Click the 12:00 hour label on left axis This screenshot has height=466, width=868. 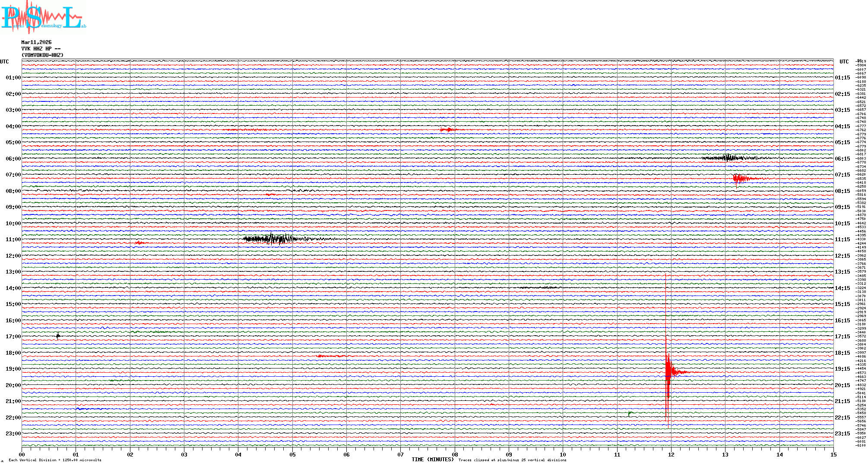pyautogui.click(x=13, y=256)
